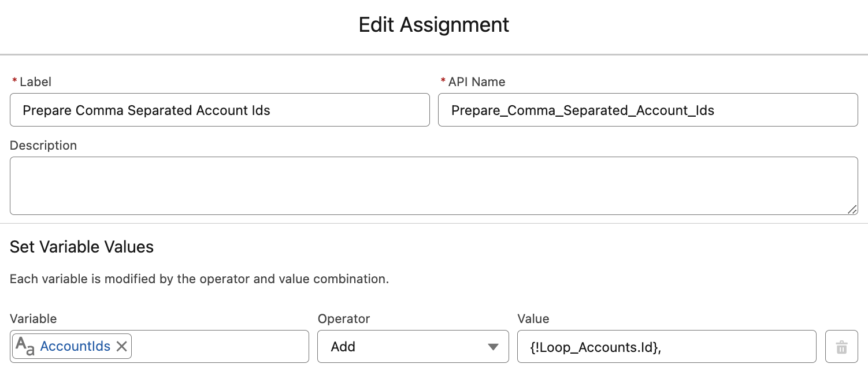The image size is (868, 371).
Task: Click the API Name input field
Action: 647,110
